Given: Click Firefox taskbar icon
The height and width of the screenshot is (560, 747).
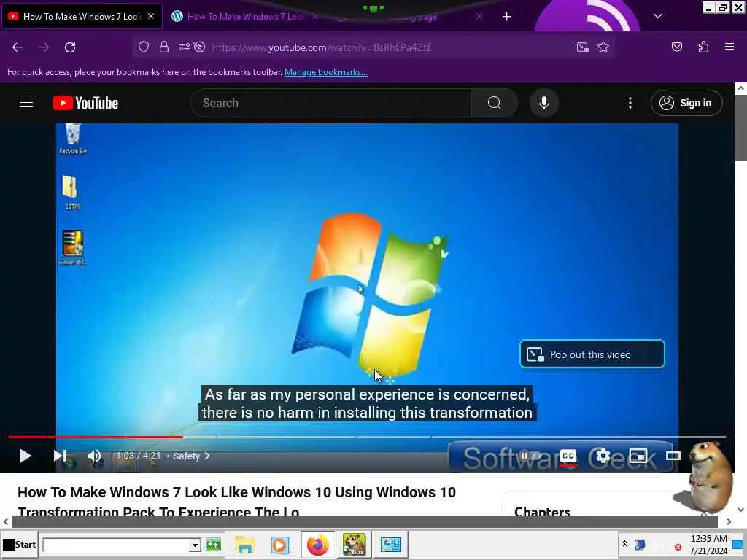Looking at the screenshot, I should (x=317, y=544).
